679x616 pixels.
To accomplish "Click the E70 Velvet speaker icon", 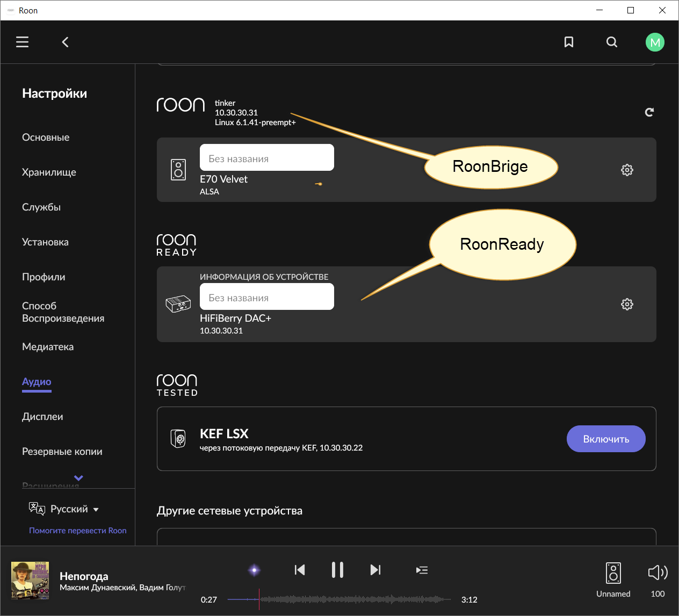I will point(178,170).
